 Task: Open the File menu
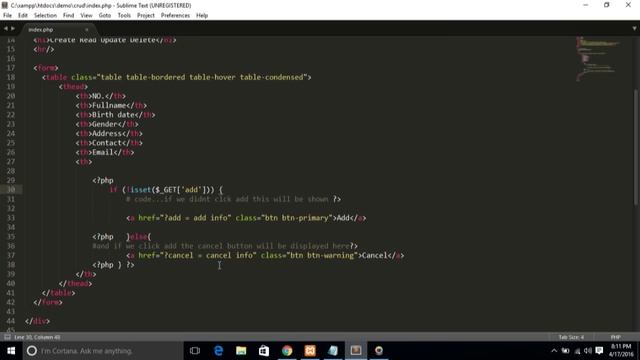pyautogui.click(x=7, y=16)
